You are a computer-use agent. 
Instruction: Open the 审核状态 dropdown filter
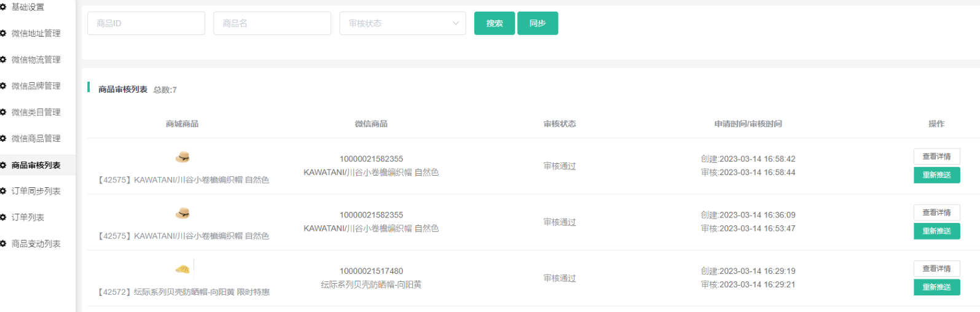pos(402,23)
